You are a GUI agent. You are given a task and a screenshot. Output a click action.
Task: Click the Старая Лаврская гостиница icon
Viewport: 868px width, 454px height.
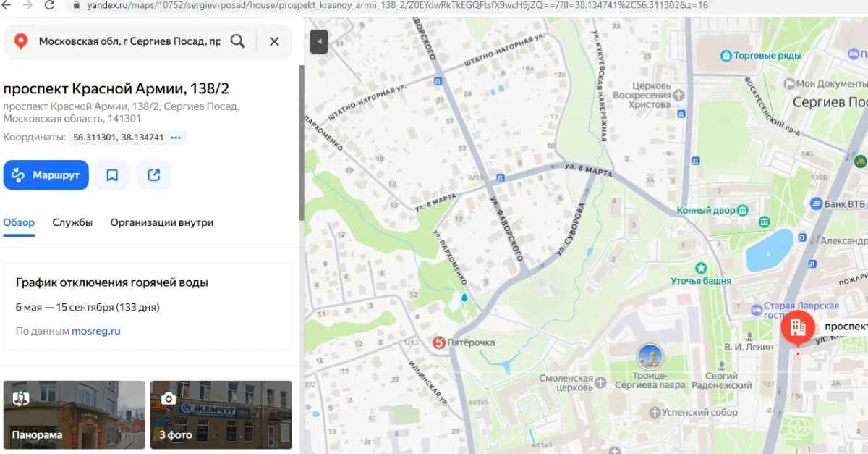coord(757,310)
